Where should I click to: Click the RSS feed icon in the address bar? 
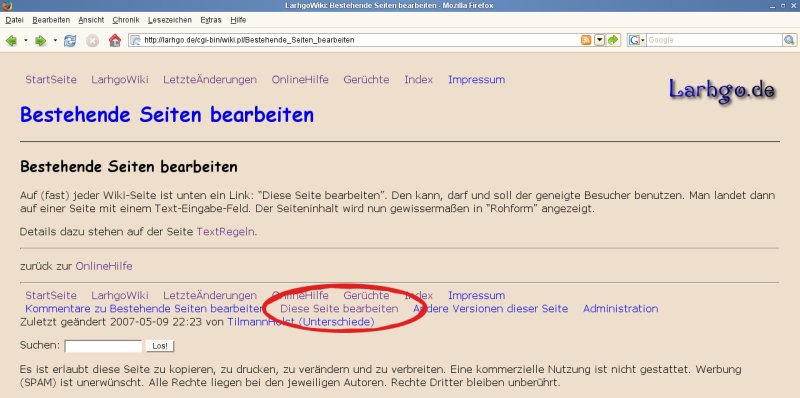point(586,40)
